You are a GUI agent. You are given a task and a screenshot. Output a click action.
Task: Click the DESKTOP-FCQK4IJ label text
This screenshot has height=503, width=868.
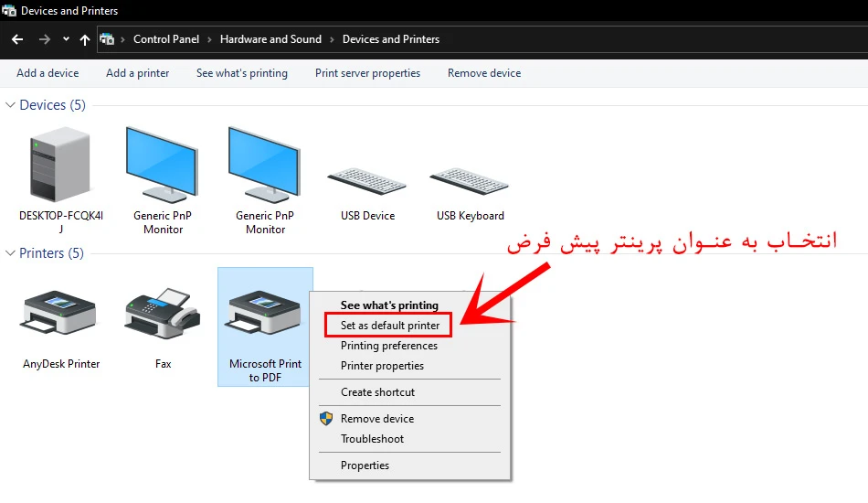pyautogui.click(x=61, y=222)
